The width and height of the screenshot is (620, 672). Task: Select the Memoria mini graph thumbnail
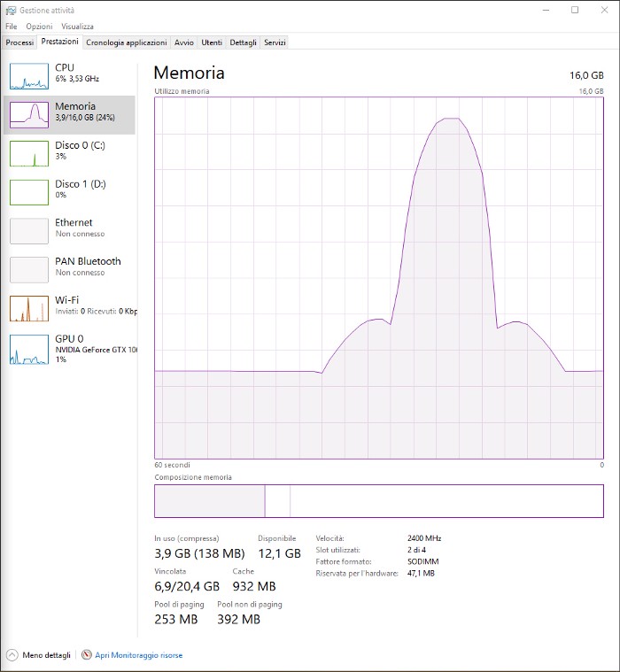coord(29,115)
